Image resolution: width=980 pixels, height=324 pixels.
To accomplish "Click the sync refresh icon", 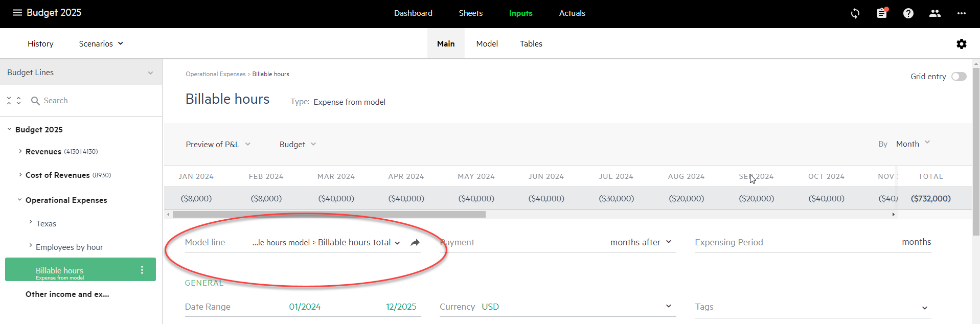I will 855,13.
